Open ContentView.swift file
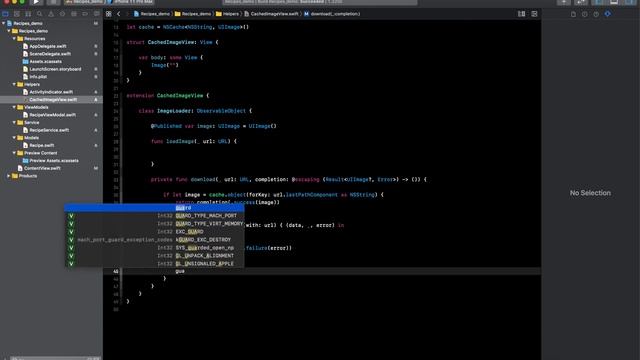The height and width of the screenshot is (360, 640). pyautogui.click(x=42, y=168)
